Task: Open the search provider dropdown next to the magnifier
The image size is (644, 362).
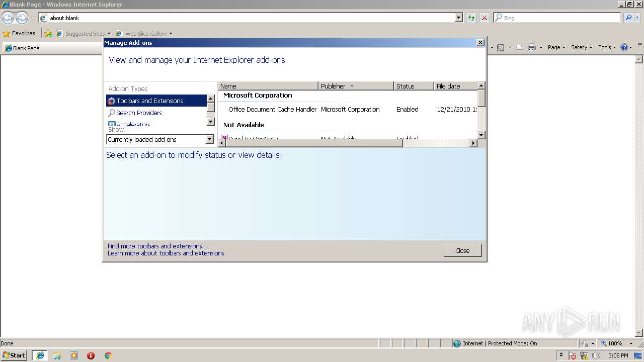Action: (638, 18)
